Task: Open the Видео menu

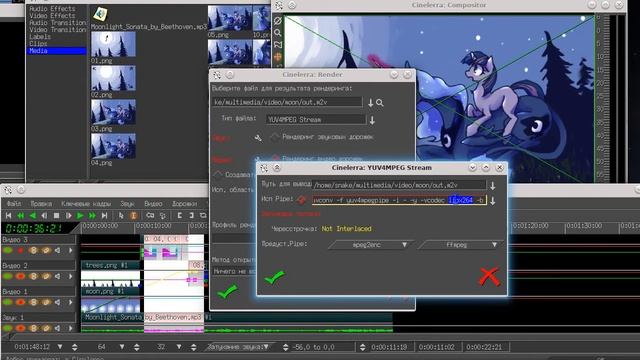Action: (x=153, y=203)
